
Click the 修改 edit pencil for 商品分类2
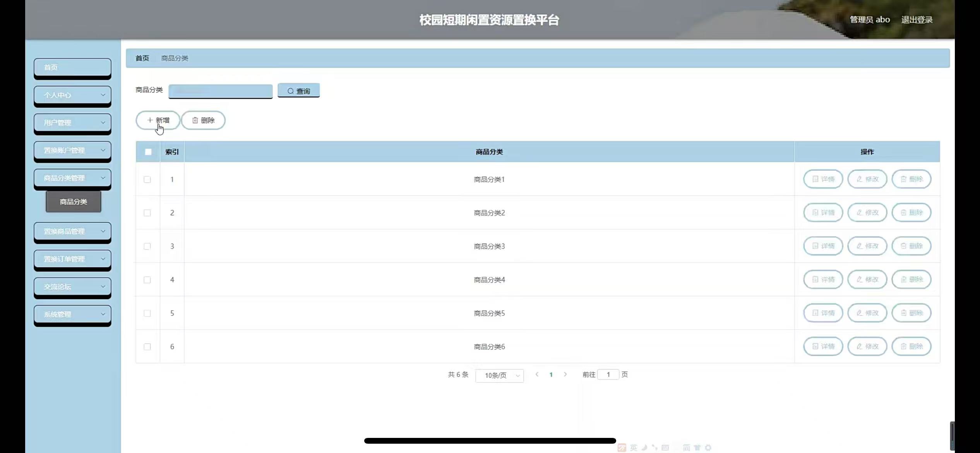867,213
